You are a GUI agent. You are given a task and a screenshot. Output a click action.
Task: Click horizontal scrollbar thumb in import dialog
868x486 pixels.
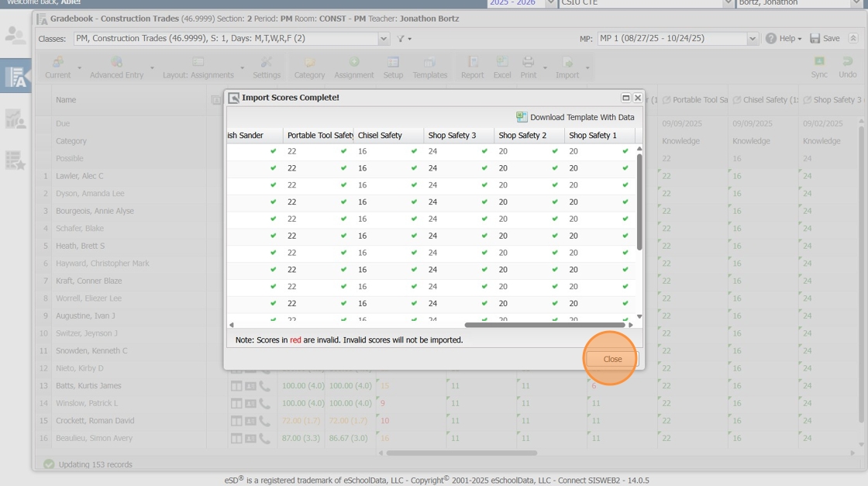(546, 325)
